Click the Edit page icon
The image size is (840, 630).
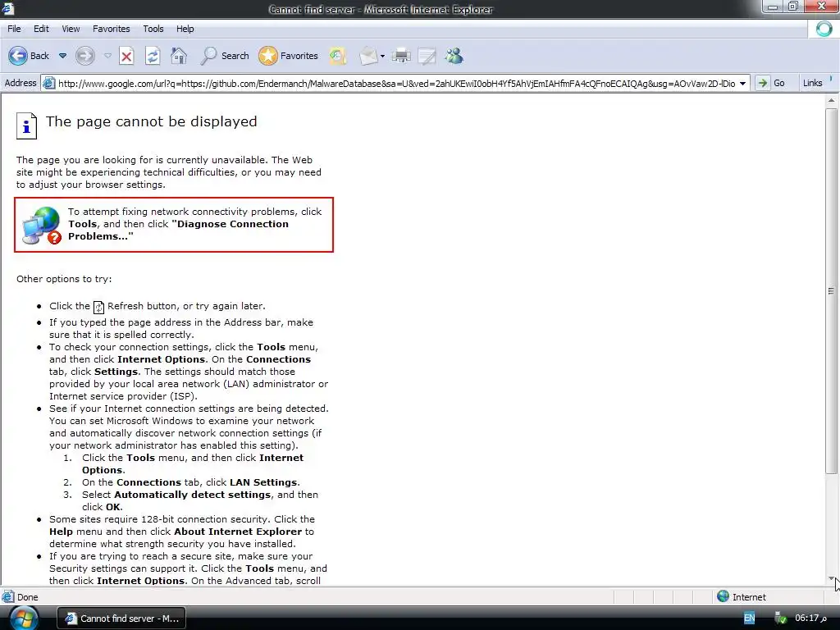coord(427,56)
